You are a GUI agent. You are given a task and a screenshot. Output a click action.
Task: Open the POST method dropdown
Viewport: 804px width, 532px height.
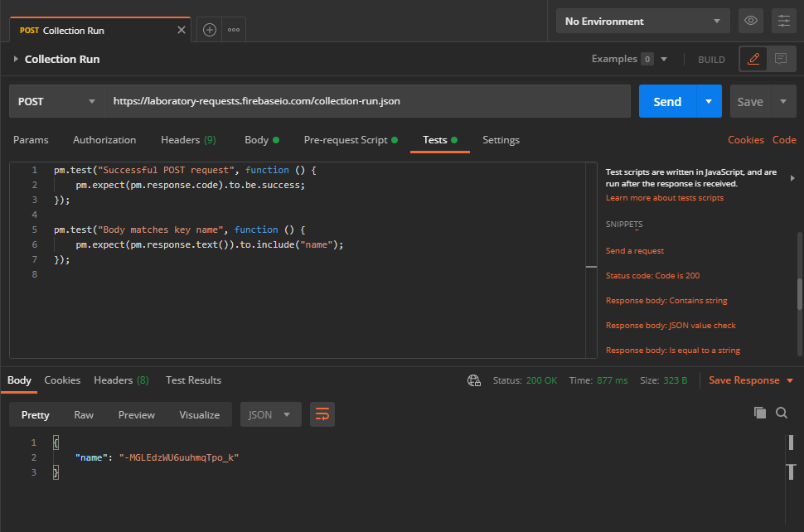pyautogui.click(x=56, y=101)
